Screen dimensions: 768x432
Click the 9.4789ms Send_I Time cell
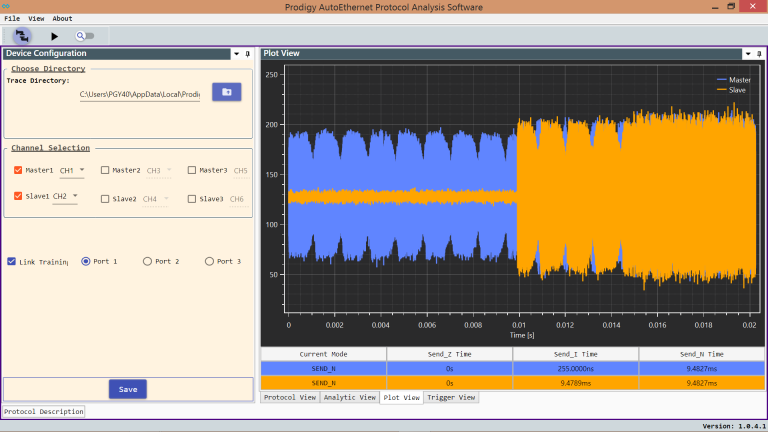point(576,383)
